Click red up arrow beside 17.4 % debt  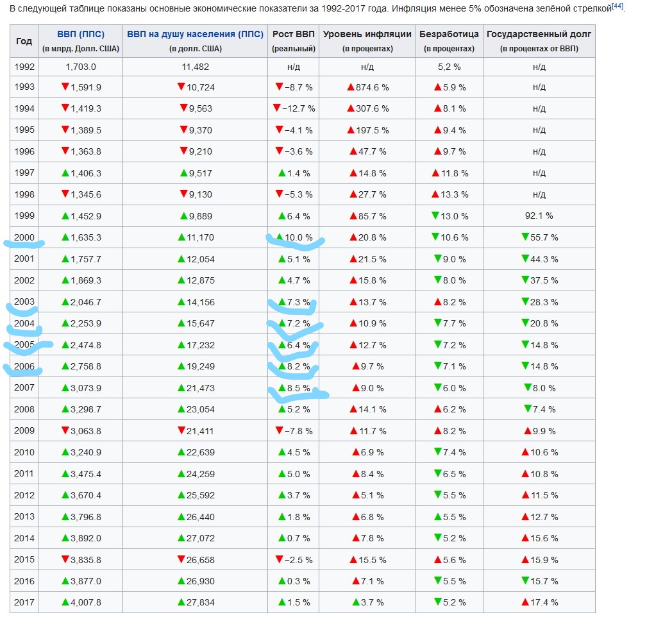pyautogui.click(x=524, y=602)
